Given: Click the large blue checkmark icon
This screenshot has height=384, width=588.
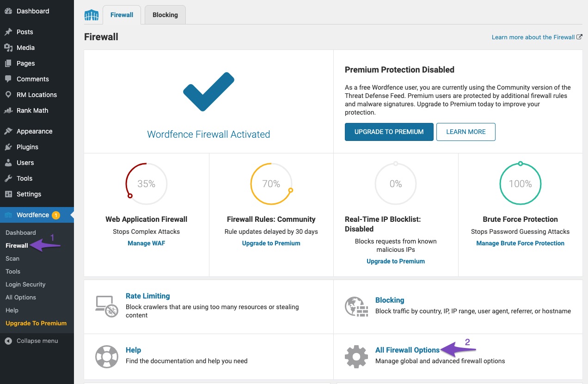Looking at the screenshot, I should tap(208, 91).
